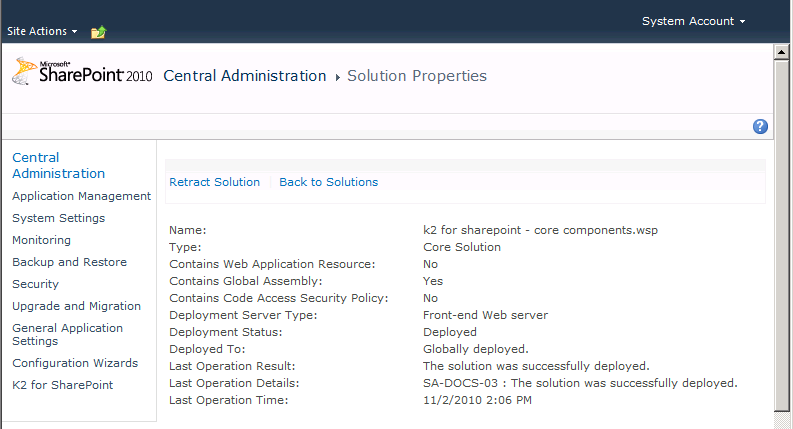Viewport: 793px width, 429px height.
Task: Click the Solution Properties page title
Action: pos(417,76)
